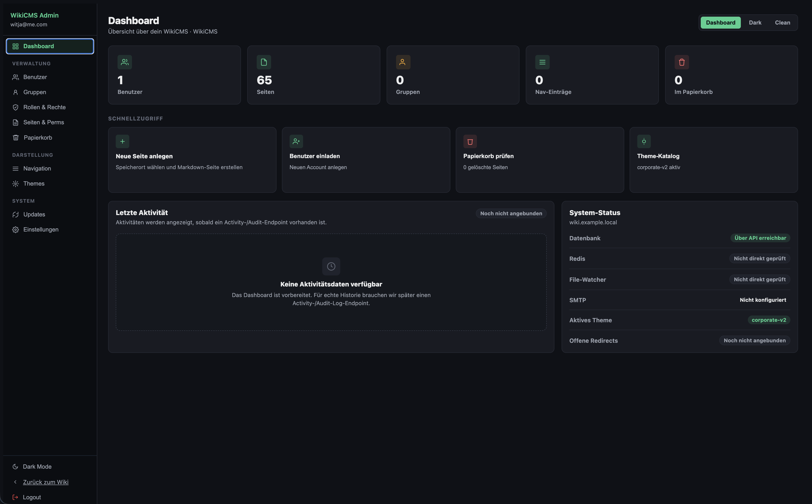The image size is (812, 504).
Task: Click the trash icon on Papierkorb prüfen
Action: 470,141
